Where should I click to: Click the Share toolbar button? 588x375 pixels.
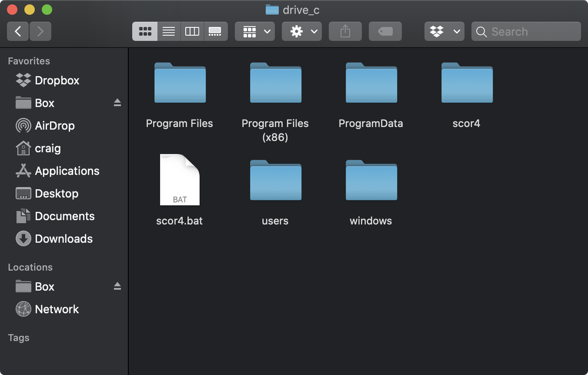point(345,32)
